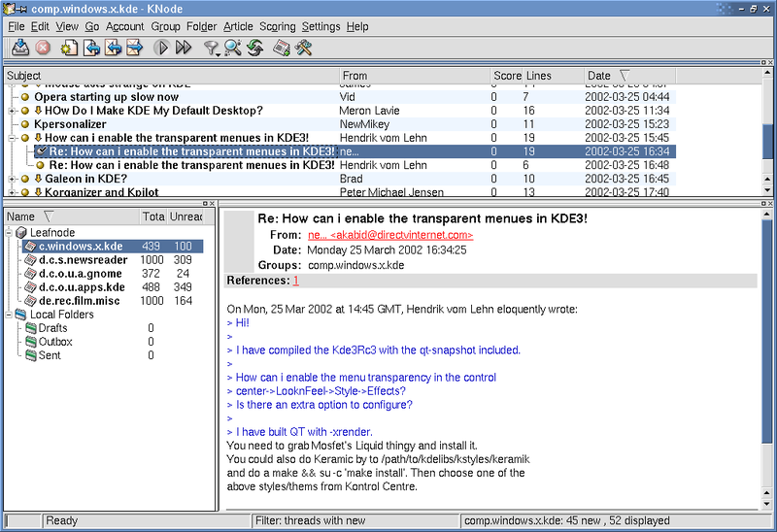
Task: Open the Group menu
Action: coord(165,27)
